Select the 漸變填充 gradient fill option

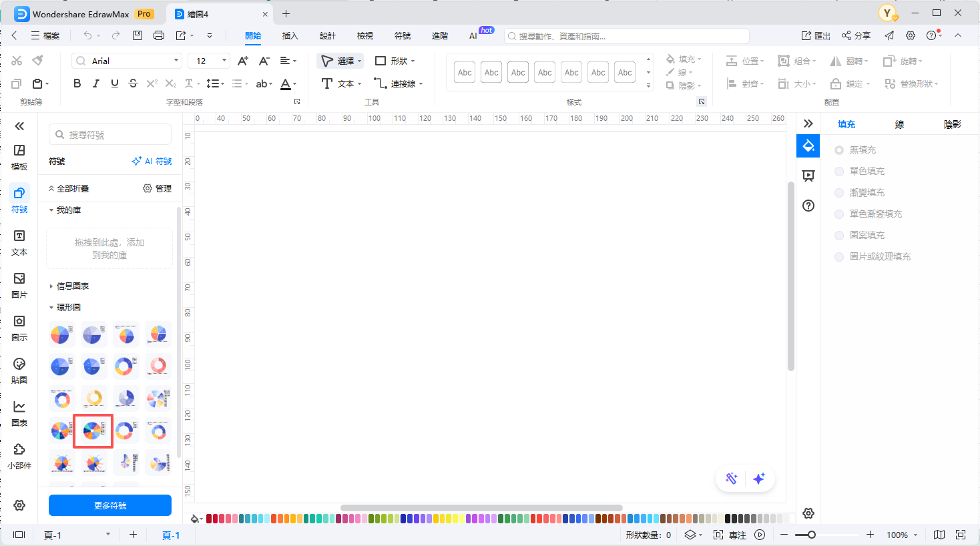coord(839,193)
